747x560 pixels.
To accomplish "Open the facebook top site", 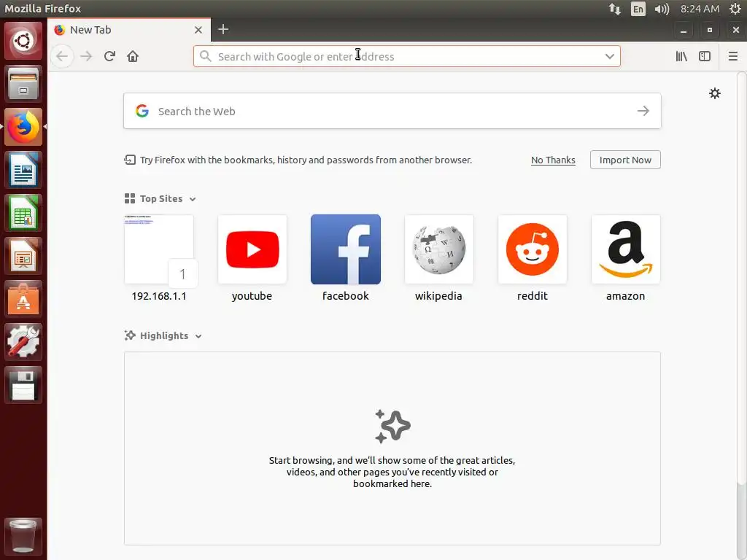I will pos(345,258).
